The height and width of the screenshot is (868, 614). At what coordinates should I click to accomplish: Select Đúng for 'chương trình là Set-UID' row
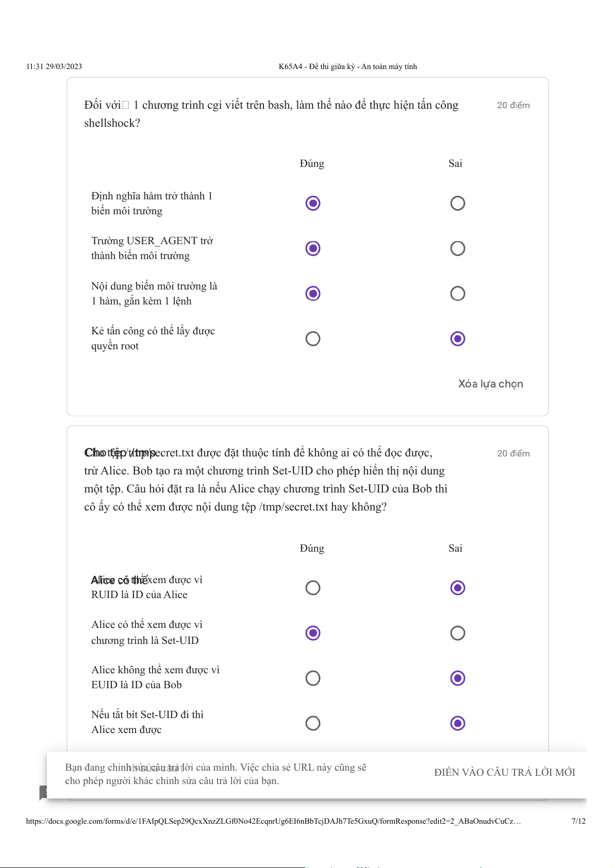pyautogui.click(x=313, y=633)
